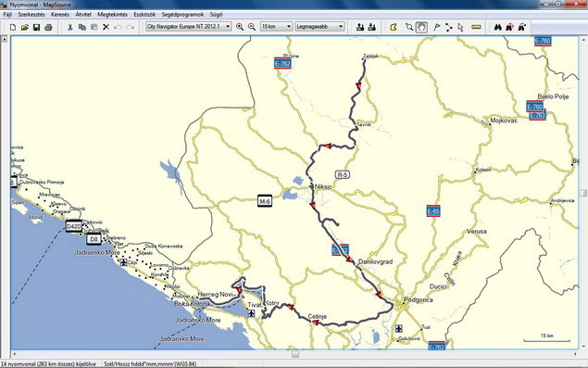The width and height of the screenshot is (588, 368).
Task: Click the Cut scissors icon
Action: pyautogui.click(x=69, y=27)
